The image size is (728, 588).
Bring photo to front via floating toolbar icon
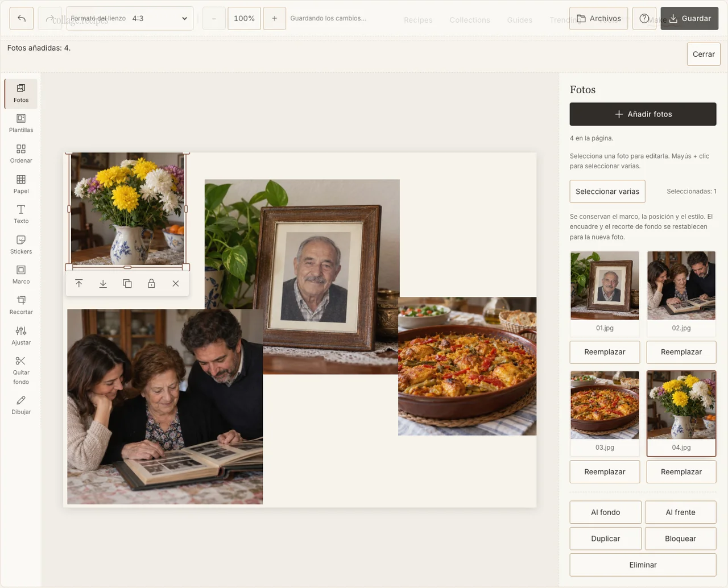pyautogui.click(x=79, y=283)
